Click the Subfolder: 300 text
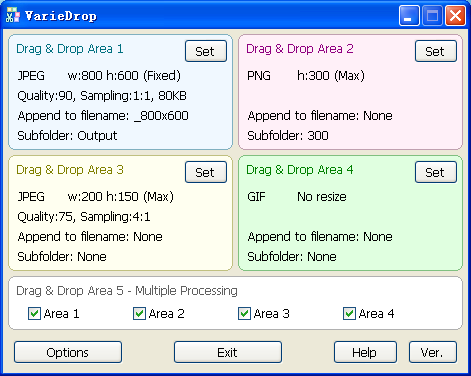This screenshot has width=471, height=376. pyautogui.click(x=288, y=136)
